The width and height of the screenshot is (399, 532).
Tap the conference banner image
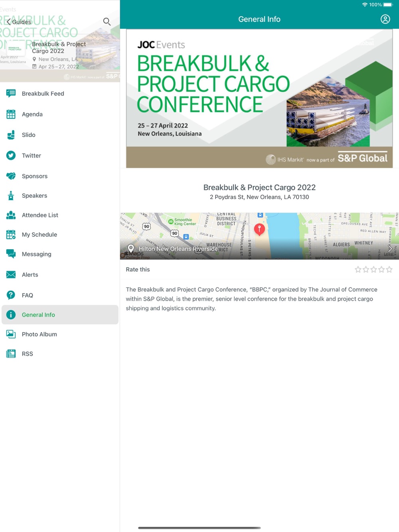[259, 98]
